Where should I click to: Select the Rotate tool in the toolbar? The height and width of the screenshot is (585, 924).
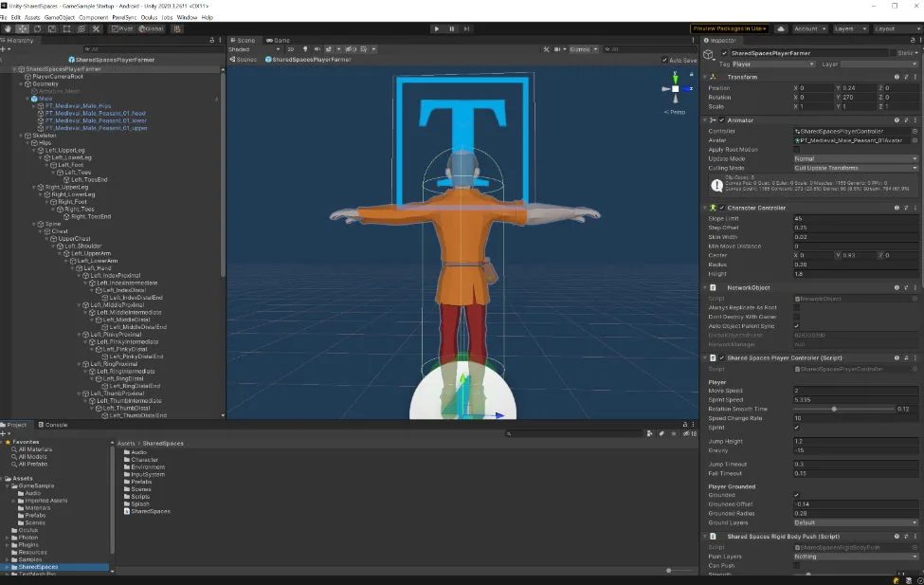(x=37, y=28)
